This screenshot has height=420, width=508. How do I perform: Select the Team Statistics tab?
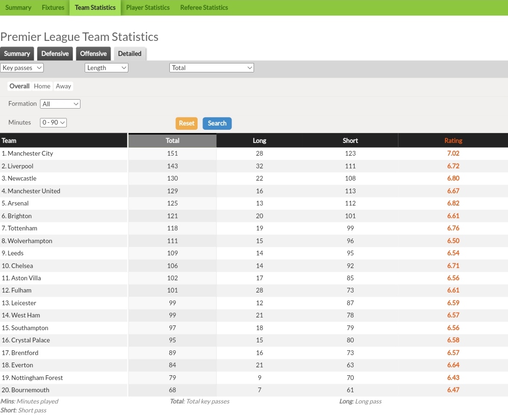pyautogui.click(x=95, y=8)
